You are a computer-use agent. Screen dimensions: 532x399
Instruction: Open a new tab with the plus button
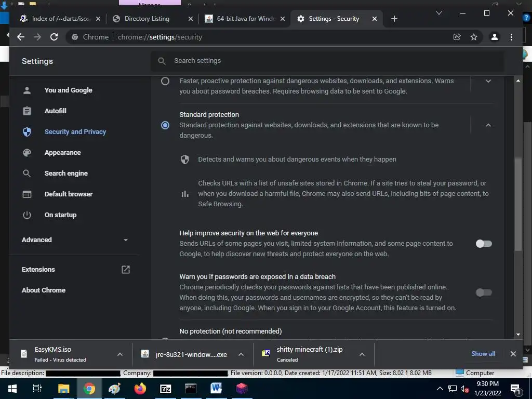(x=394, y=19)
